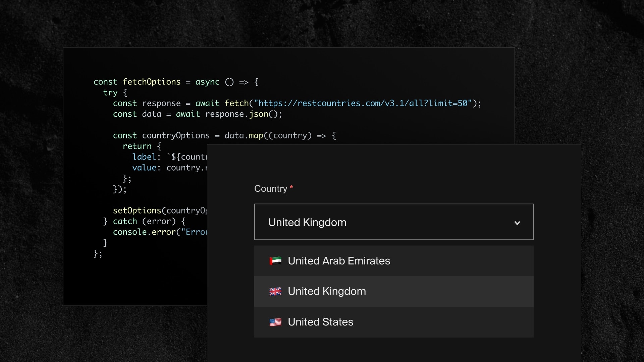644x362 pixels.
Task: Click the setOptions call in code
Action: [x=160, y=210]
